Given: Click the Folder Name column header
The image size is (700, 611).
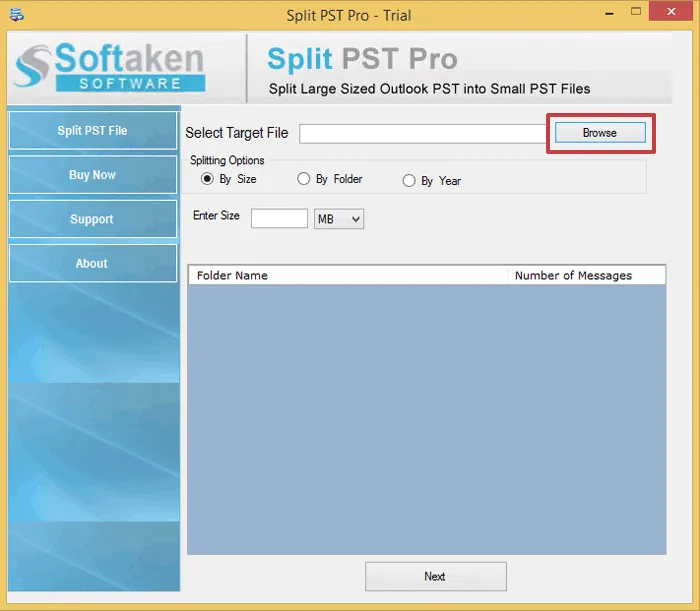Looking at the screenshot, I should click(348, 275).
